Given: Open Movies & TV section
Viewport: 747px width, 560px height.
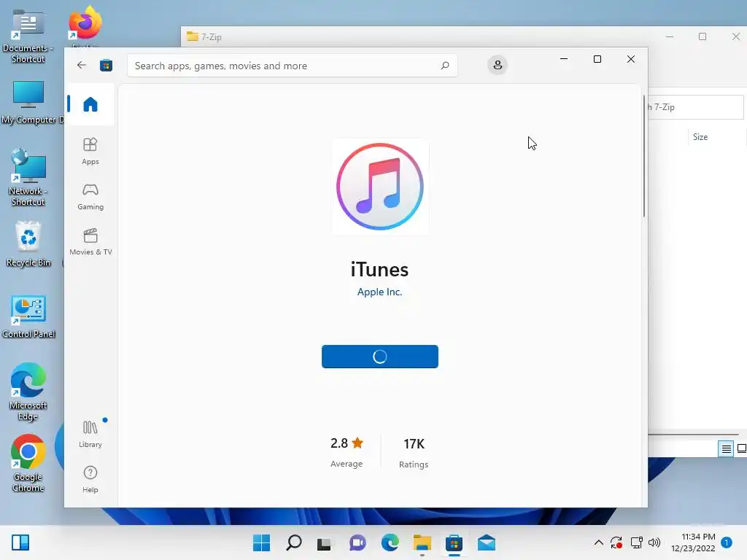Looking at the screenshot, I should tap(90, 241).
